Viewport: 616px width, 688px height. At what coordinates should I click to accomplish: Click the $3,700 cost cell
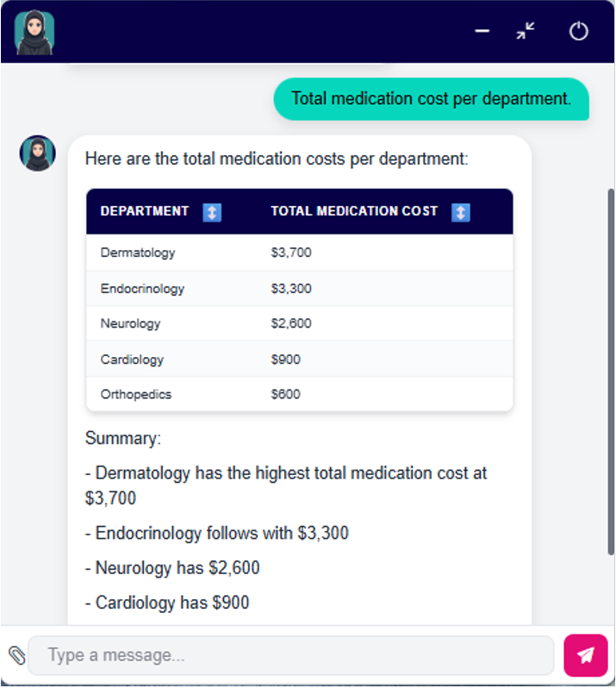(x=291, y=253)
